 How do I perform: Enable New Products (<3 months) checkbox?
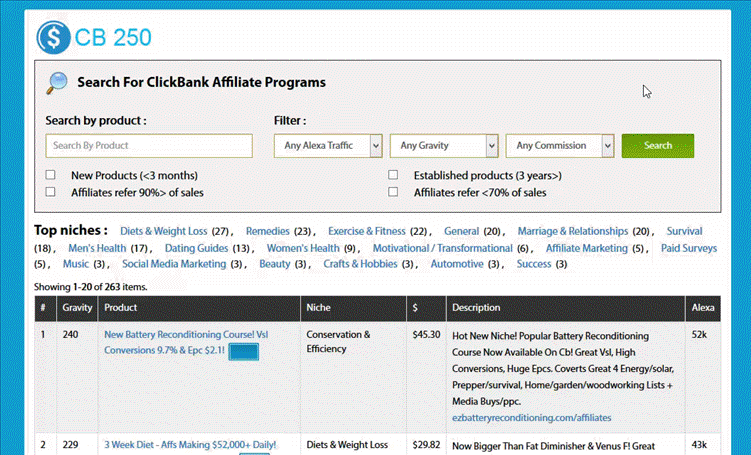(51, 175)
